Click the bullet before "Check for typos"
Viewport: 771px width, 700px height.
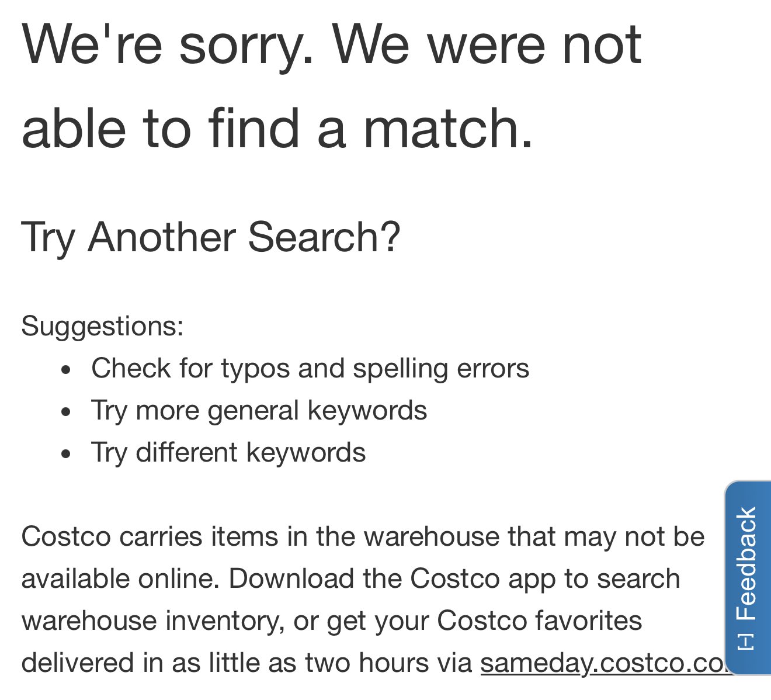pyautogui.click(x=67, y=370)
